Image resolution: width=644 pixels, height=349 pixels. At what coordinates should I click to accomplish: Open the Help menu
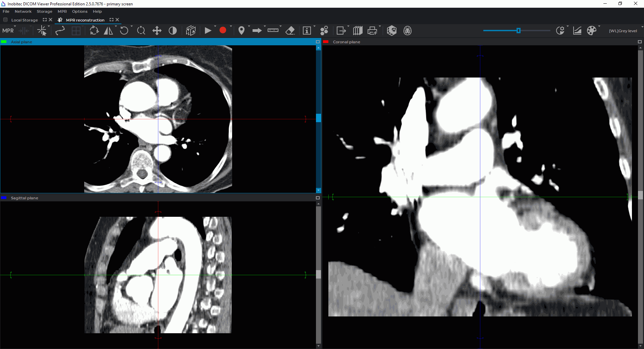click(x=97, y=11)
